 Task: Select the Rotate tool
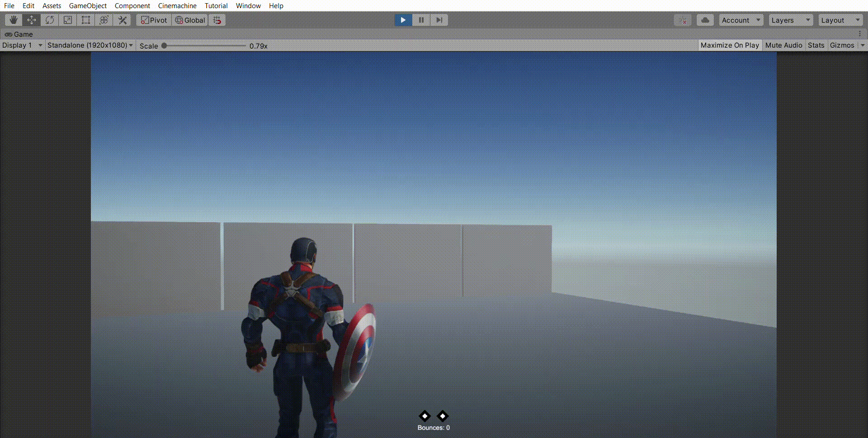pos(50,20)
